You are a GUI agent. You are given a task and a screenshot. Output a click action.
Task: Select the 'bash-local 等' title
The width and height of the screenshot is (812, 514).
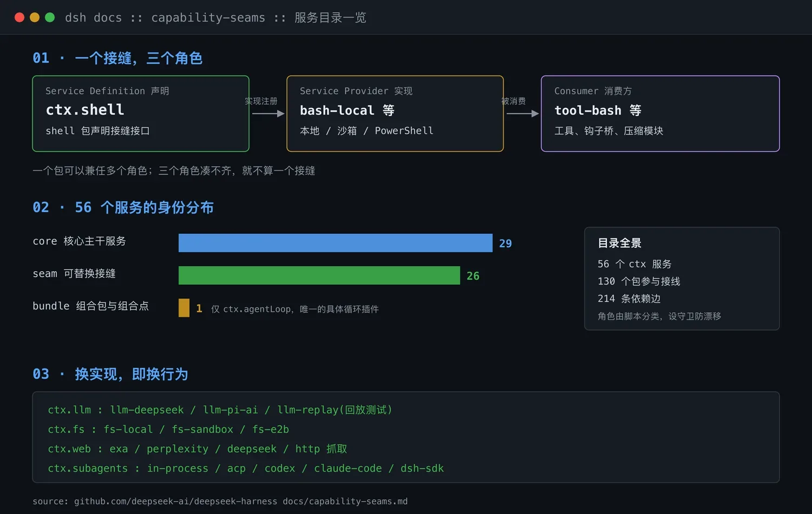[x=347, y=110]
